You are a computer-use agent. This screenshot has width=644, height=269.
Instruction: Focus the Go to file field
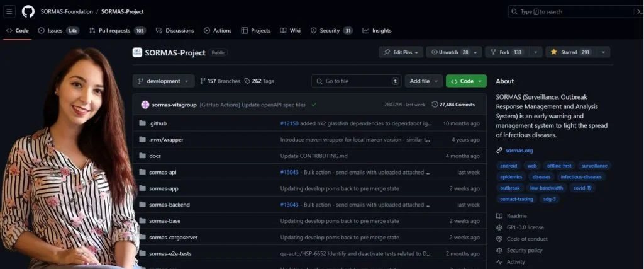point(357,81)
